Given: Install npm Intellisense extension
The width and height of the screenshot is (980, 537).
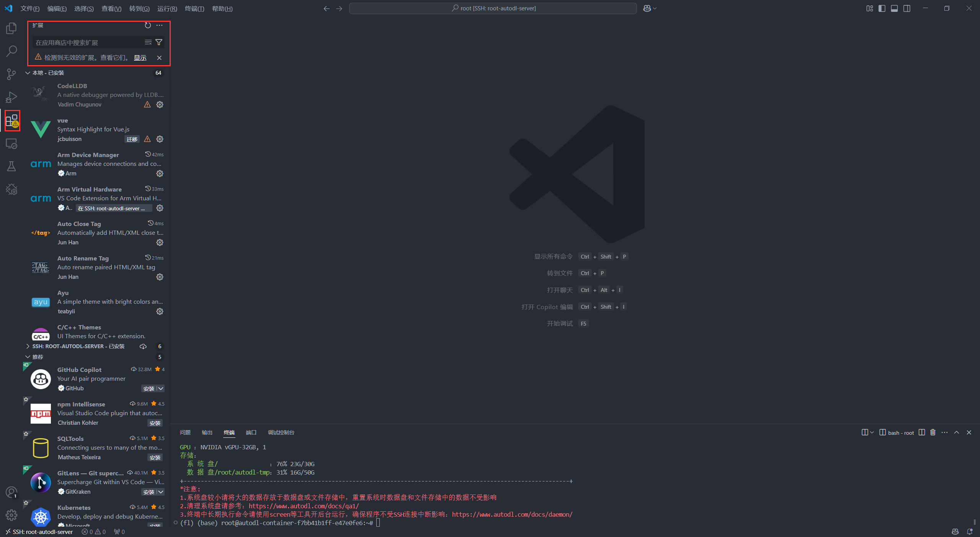Looking at the screenshot, I should coord(155,423).
